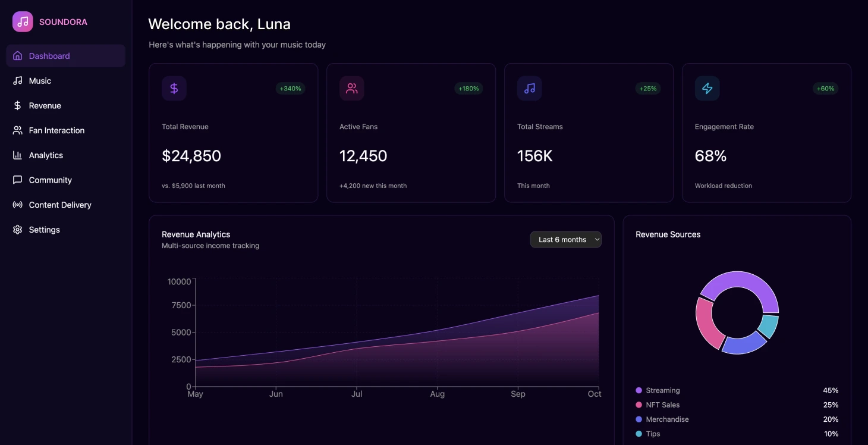This screenshot has width=868, height=445.
Task: Click the Tips segment of donut chart
Action: (769, 326)
